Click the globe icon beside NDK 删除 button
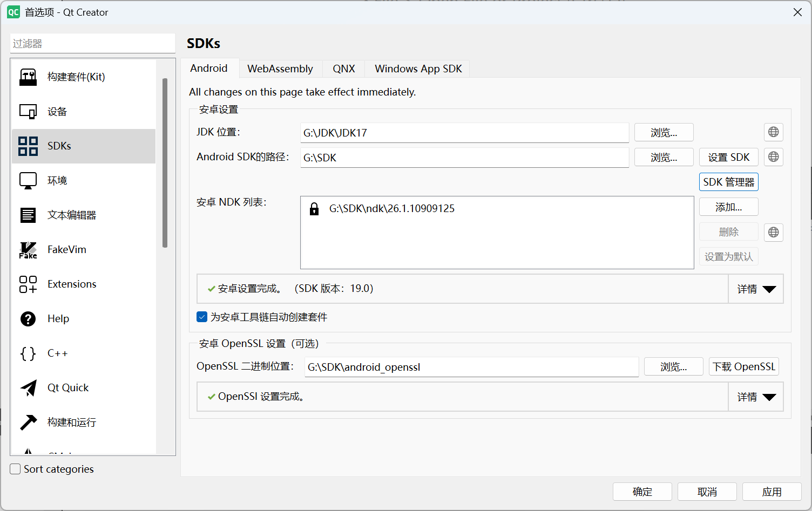Viewport: 812px width, 511px height. pos(774,233)
